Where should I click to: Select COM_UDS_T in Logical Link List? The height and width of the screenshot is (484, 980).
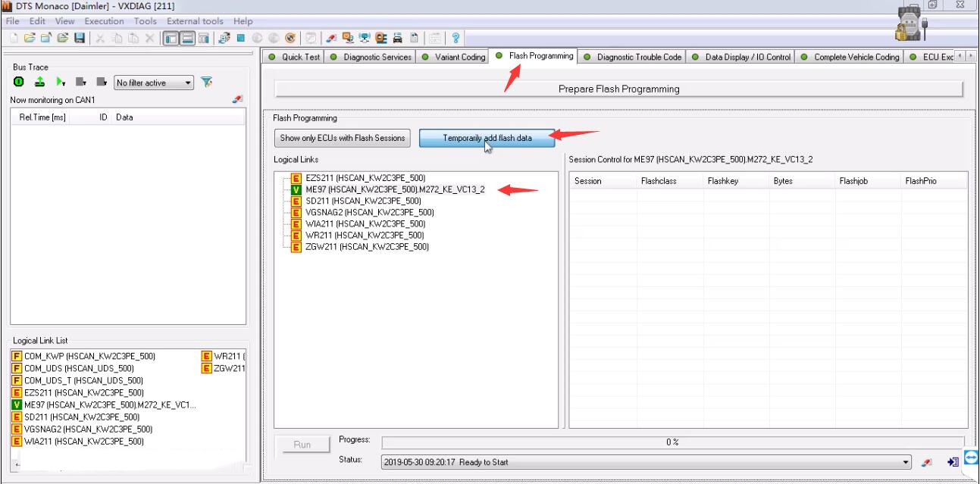coord(83,380)
